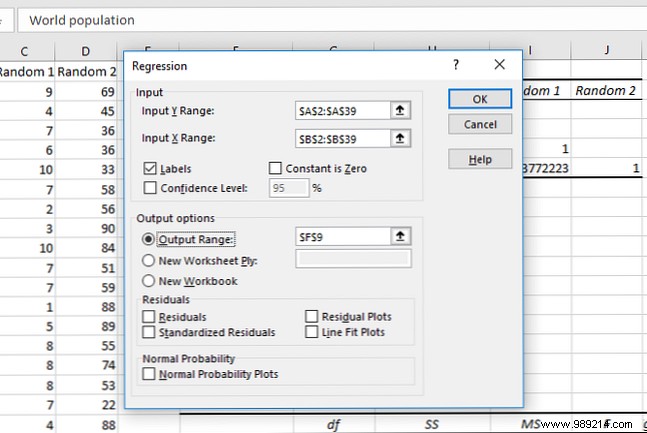
Task: Select the df header cell
Action: pyautogui.click(x=333, y=424)
